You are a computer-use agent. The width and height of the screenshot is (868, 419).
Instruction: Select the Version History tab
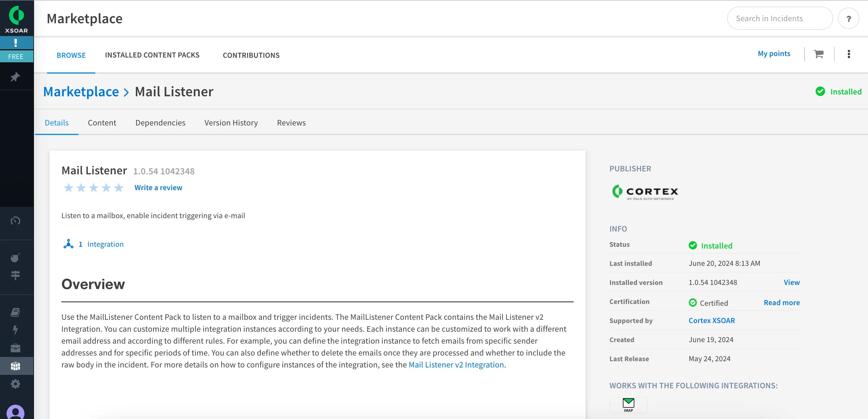coord(231,123)
